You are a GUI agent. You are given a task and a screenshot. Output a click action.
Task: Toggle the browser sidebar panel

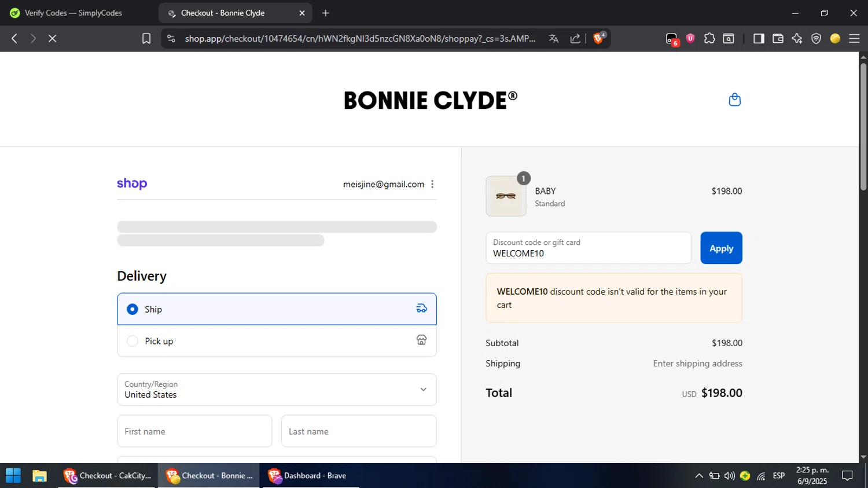(x=759, y=38)
